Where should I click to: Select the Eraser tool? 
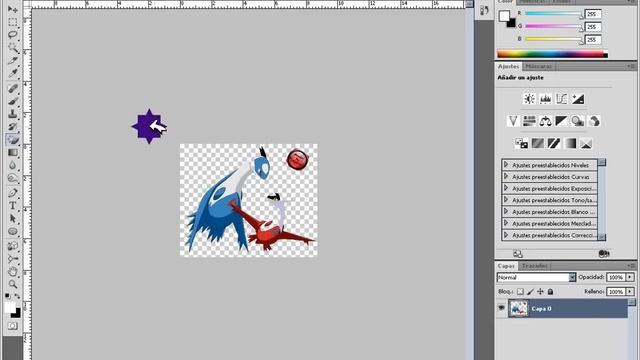coord(13,140)
